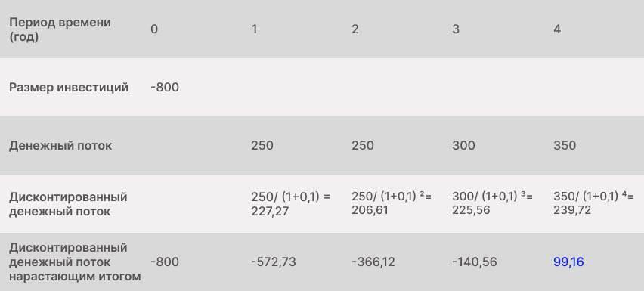Select the 206,61 discounted flow formula
Screen dimensions: 644x291
(x=392, y=203)
